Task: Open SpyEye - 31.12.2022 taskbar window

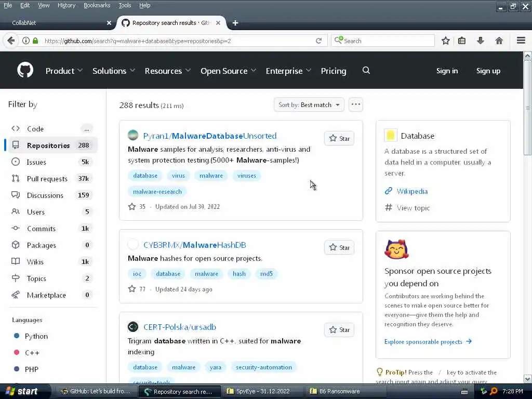Action: (262, 391)
